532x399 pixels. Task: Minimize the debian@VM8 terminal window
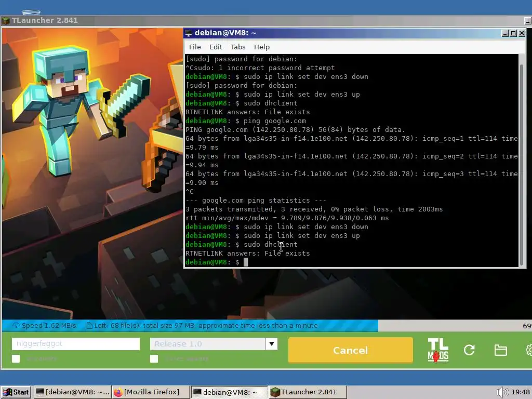[505, 33]
